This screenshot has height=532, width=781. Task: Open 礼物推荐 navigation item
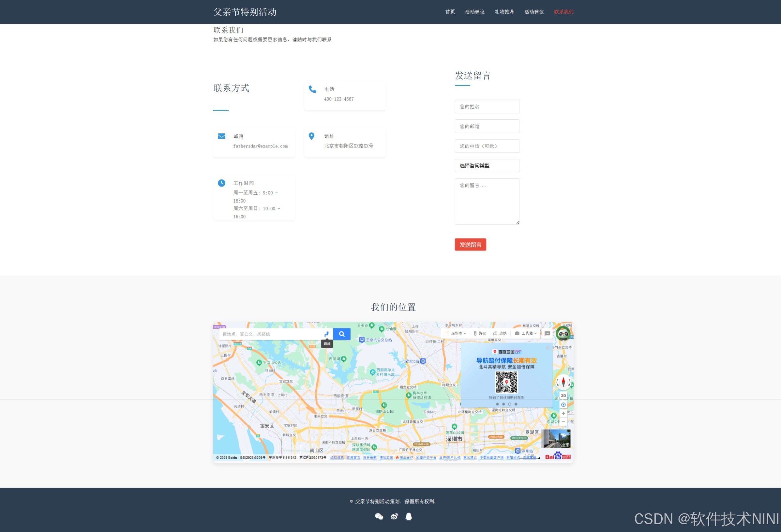coord(504,12)
